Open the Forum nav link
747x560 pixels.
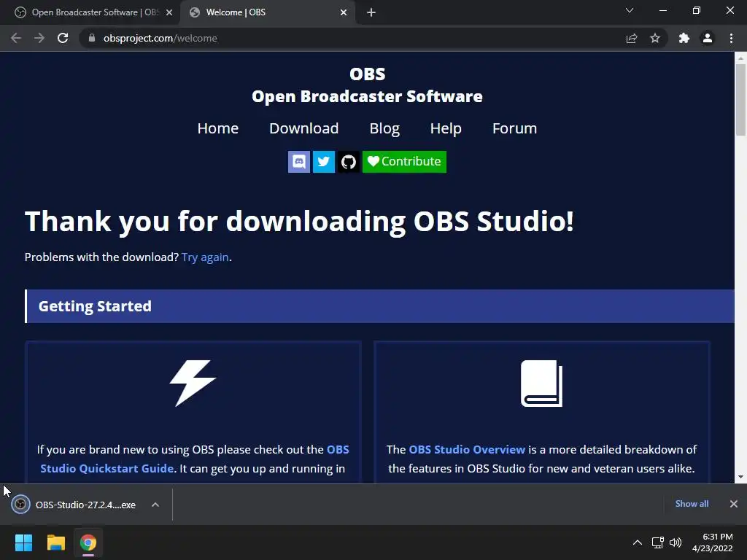click(514, 128)
